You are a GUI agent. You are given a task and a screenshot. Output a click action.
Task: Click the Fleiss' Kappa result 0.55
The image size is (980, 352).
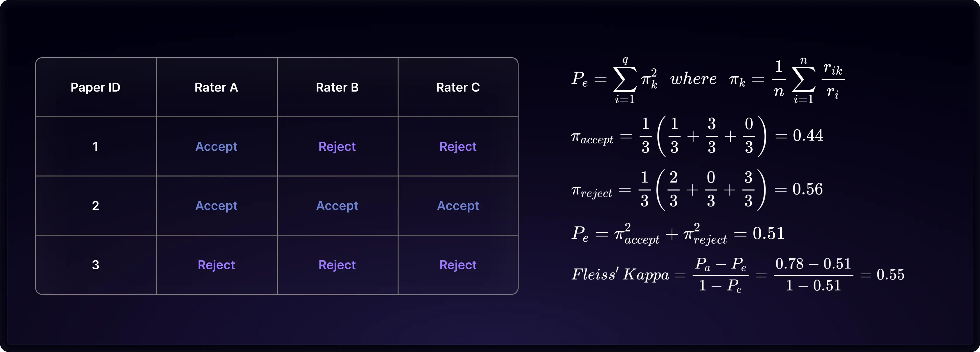[x=890, y=275]
